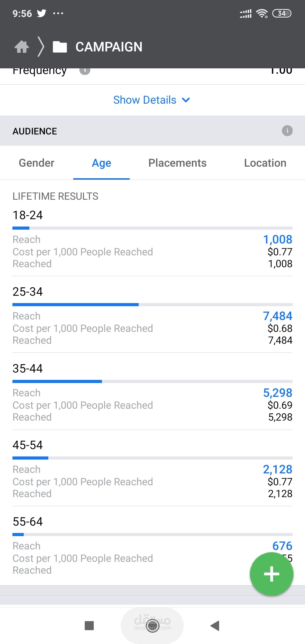
Task: Tap the 1,008 reach value for 18-24
Action: click(277, 240)
